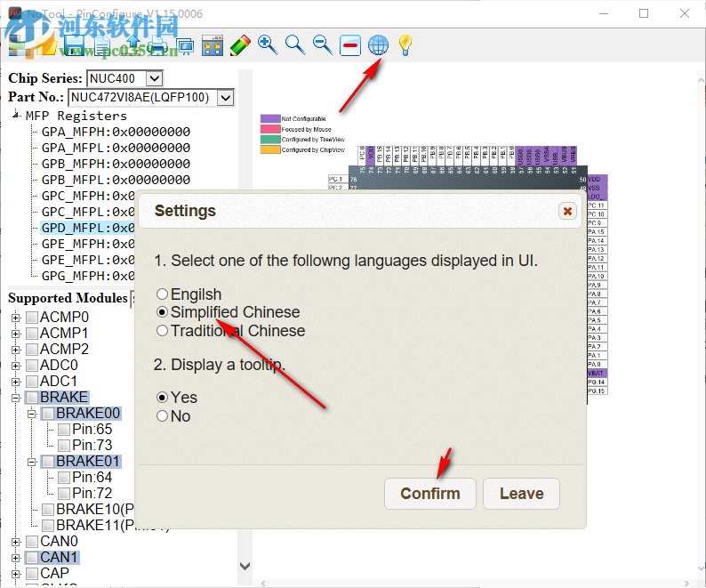Click the red minus toolbar icon
Screen dimensions: 706x588
pos(350,45)
